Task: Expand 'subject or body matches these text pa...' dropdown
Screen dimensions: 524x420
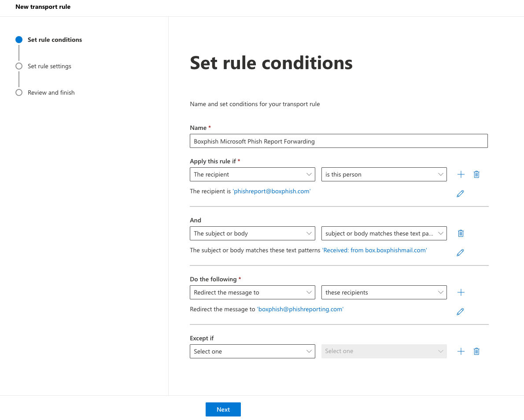Action: pos(384,234)
